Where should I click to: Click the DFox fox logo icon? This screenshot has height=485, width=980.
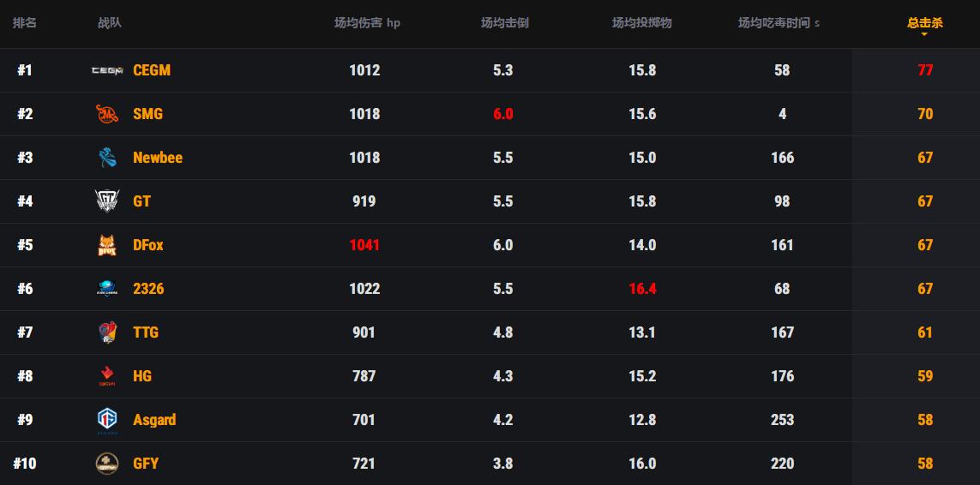coord(107,245)
